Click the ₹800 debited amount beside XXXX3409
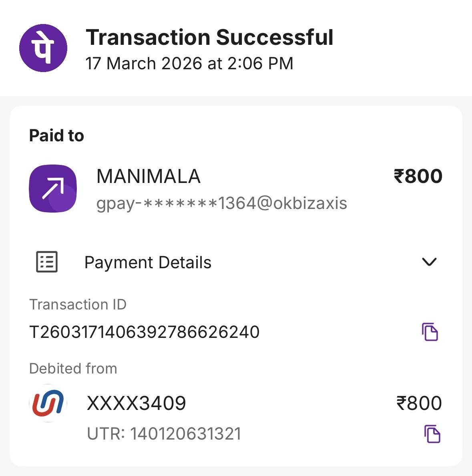Viewport: 472px width, 476px height. [419, 403]
